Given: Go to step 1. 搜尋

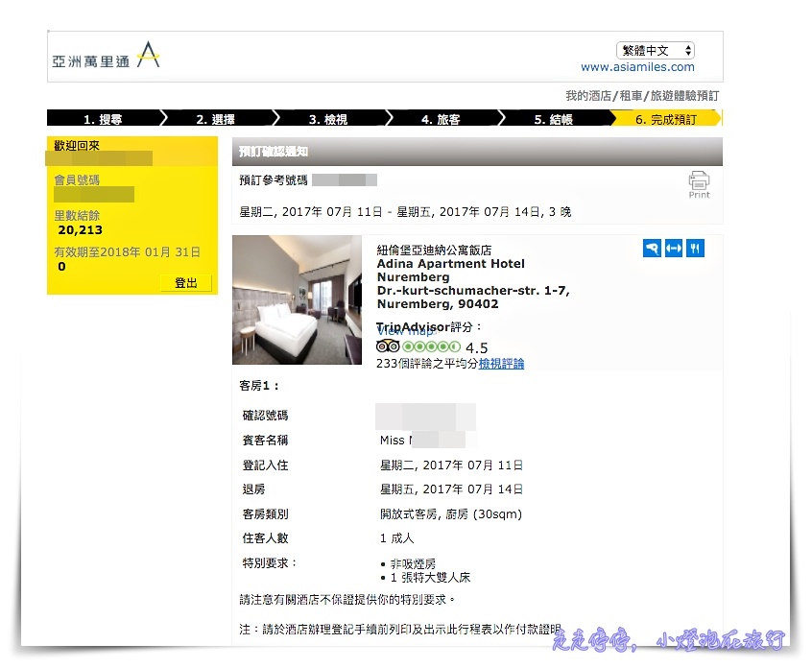Looking at the screenshot, I should click(104, 119).
